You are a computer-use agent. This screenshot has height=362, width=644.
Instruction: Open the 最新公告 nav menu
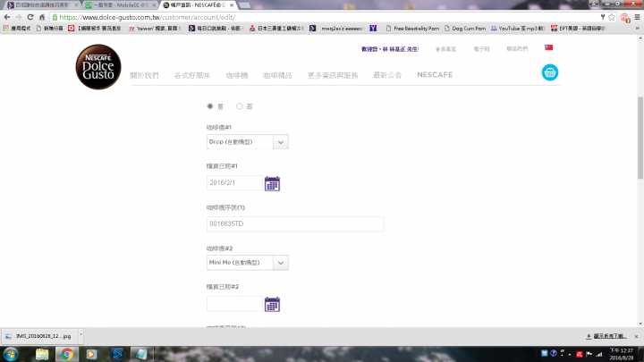[x=387, y=75]
